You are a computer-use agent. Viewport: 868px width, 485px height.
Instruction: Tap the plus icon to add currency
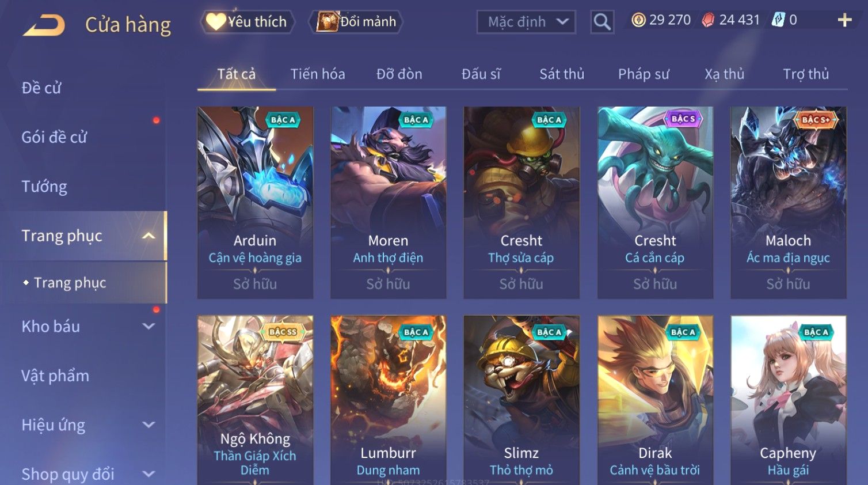(x=844, y=20)
